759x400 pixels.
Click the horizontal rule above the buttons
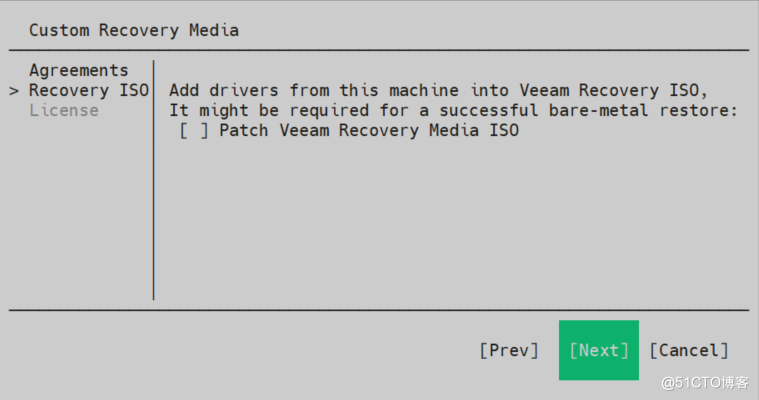(x=379, y=310)
